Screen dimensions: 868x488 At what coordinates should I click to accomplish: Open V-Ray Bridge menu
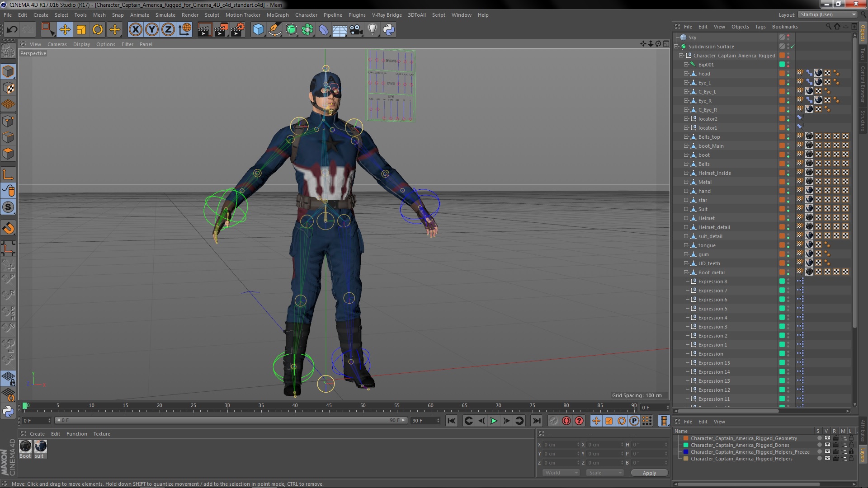click(387, 15)
